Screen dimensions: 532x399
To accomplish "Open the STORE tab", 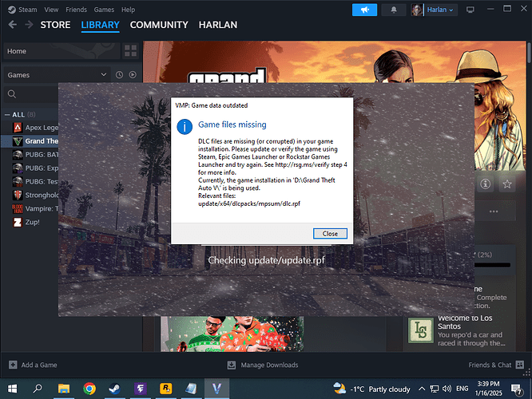I will coord(55,25).
